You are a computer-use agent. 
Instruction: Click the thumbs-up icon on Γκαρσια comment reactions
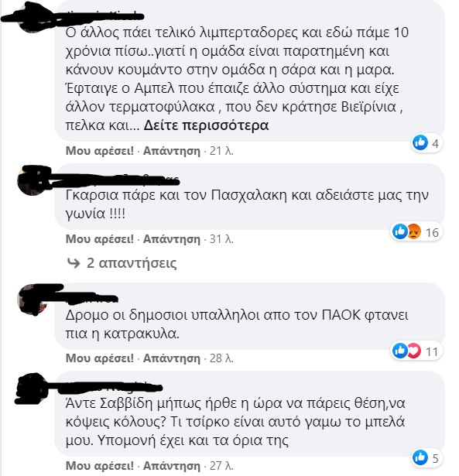click(400, 231)
